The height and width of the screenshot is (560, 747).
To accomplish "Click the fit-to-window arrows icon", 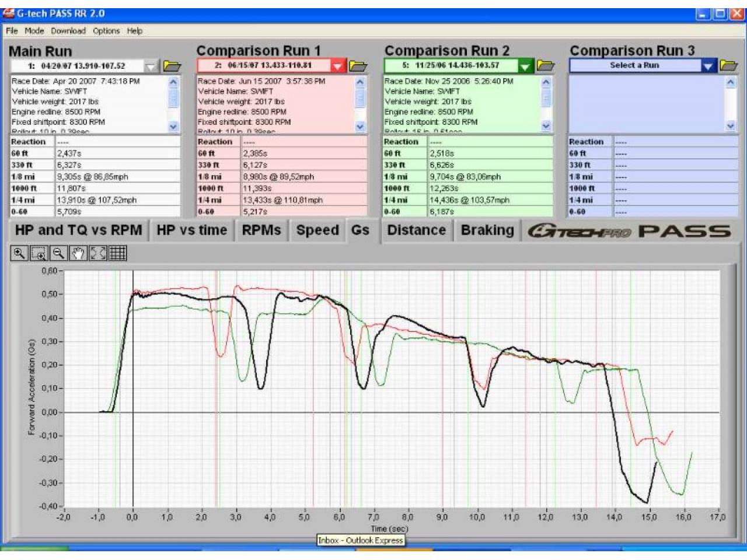I will point(97,253).
